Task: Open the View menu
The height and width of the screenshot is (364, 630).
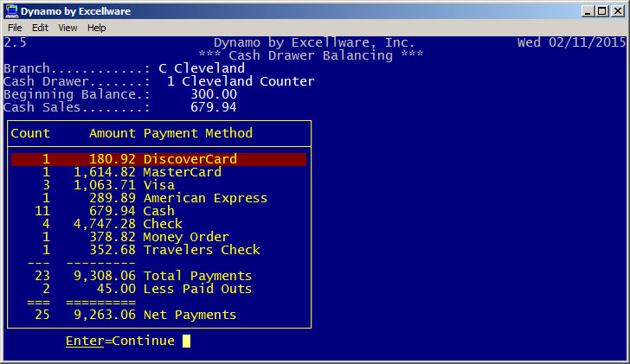Action: tap(67, 28)
